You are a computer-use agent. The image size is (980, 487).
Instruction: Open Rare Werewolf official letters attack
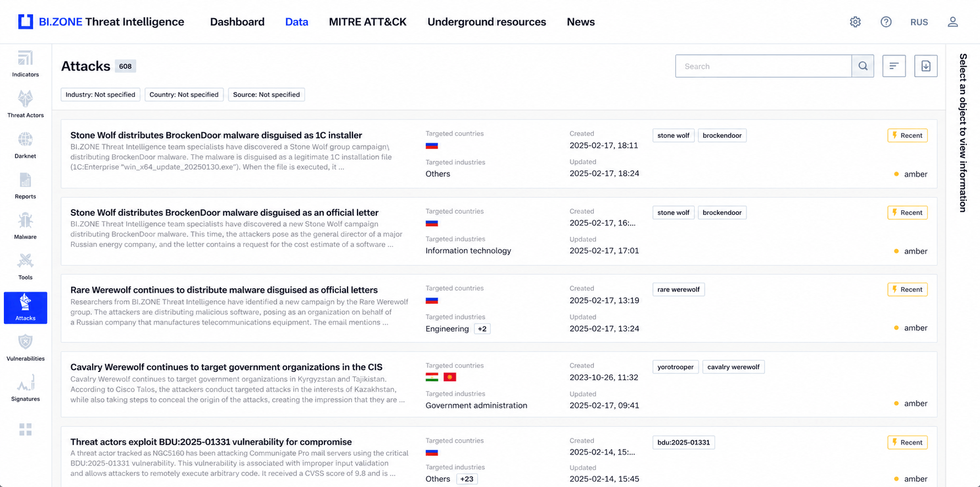pyautogui.click(x=224, y=290)
